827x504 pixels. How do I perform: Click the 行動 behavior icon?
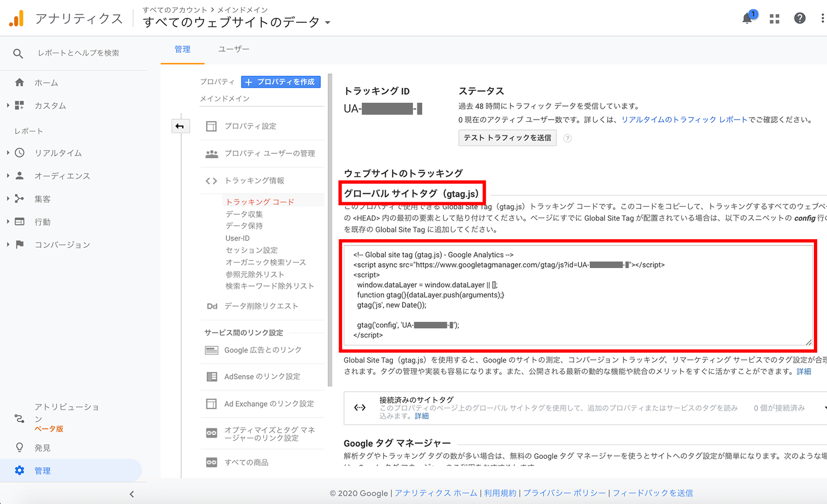[20, 222]
